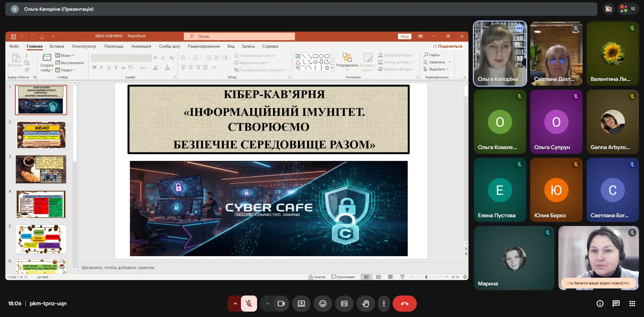Click the PowerPoint Поиск search box
The width and height of the screenshot is (644, 317).
tap(239, 36)
